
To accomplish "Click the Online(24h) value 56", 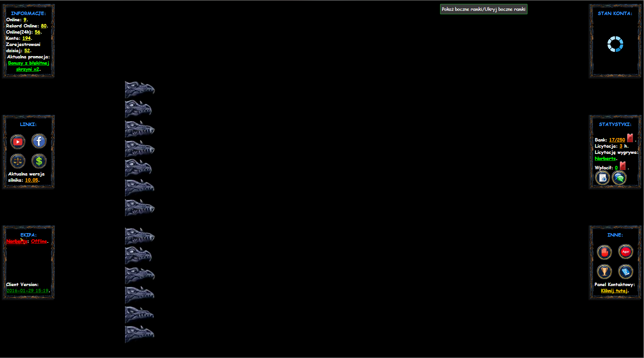I will click(x=38, y=32).
